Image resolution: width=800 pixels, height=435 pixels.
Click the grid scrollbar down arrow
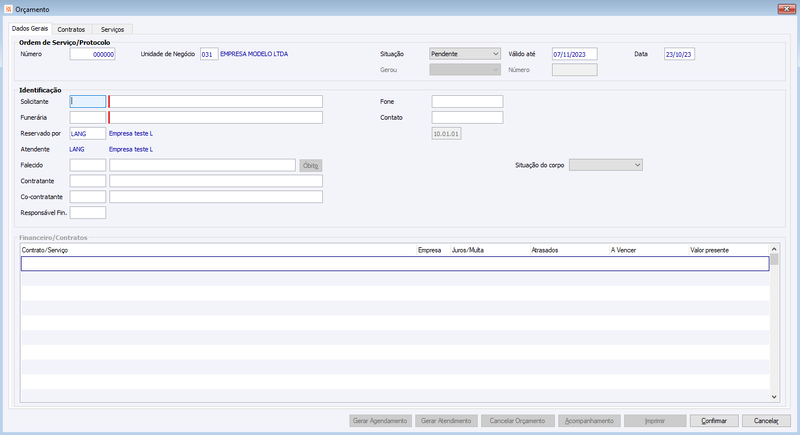coord(774,397)
